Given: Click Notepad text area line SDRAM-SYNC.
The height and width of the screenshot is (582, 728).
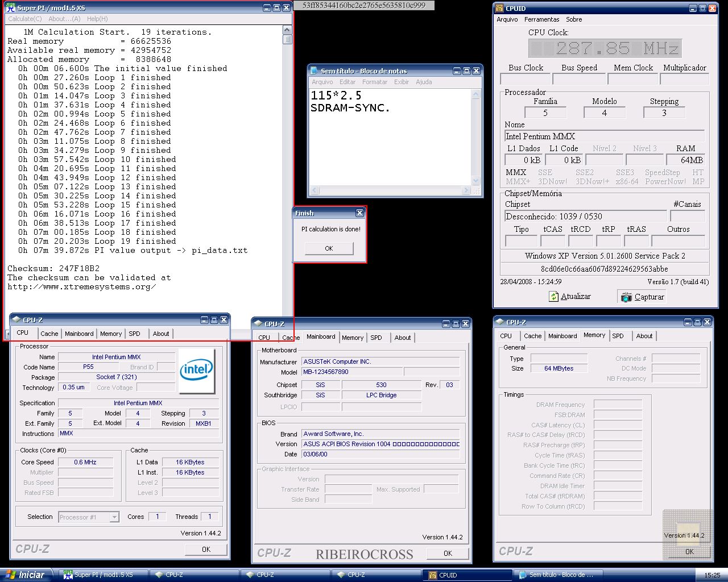Looking at the screenshot, I should tap(350, 107).
